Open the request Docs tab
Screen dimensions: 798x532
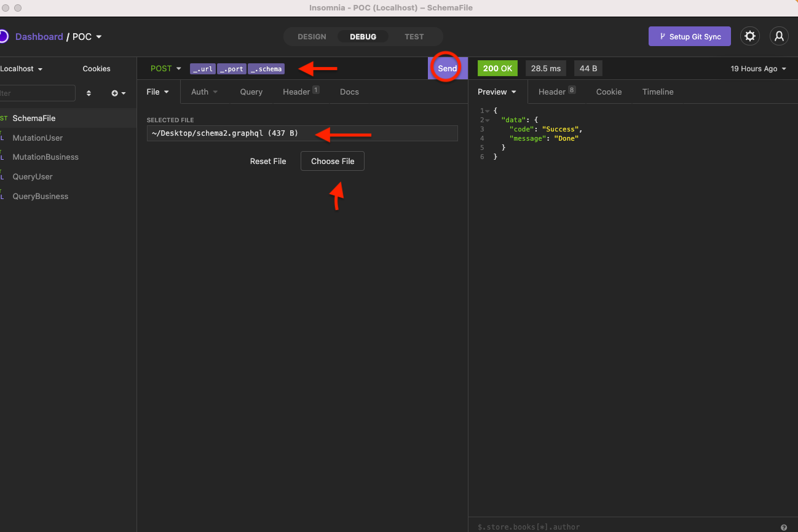coord(349,92)
